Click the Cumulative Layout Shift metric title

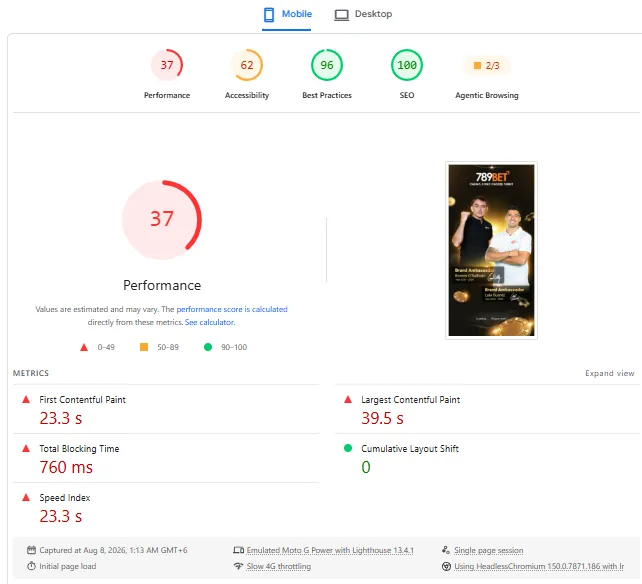pyautogui.click(x=410, y=449)
